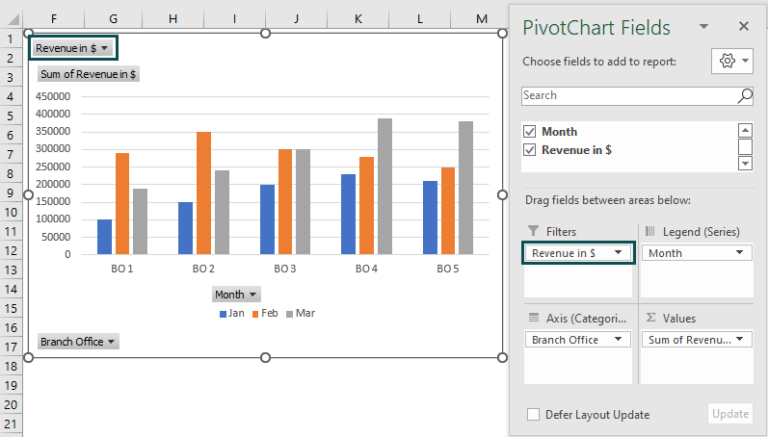Click the Sigma Values area header icon
Screen dimensions: 768x437
[650, 317]
